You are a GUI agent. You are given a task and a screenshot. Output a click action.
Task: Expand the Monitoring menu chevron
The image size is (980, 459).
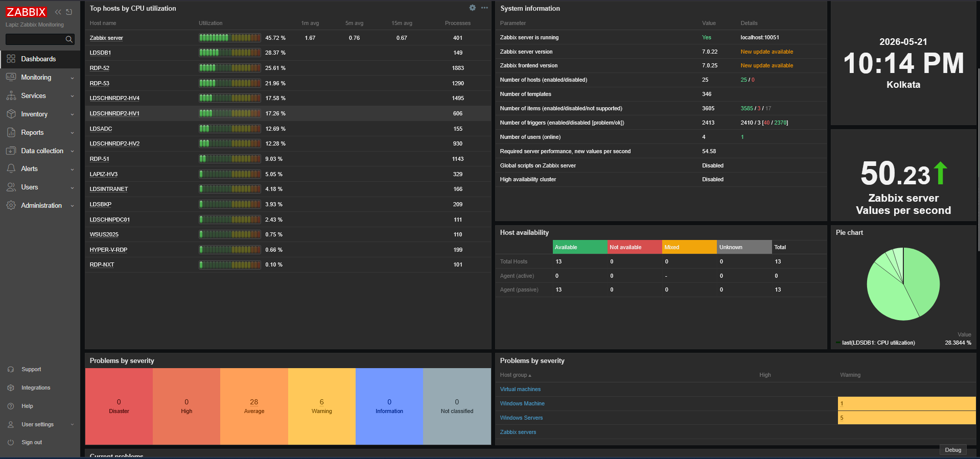point(72,78)
